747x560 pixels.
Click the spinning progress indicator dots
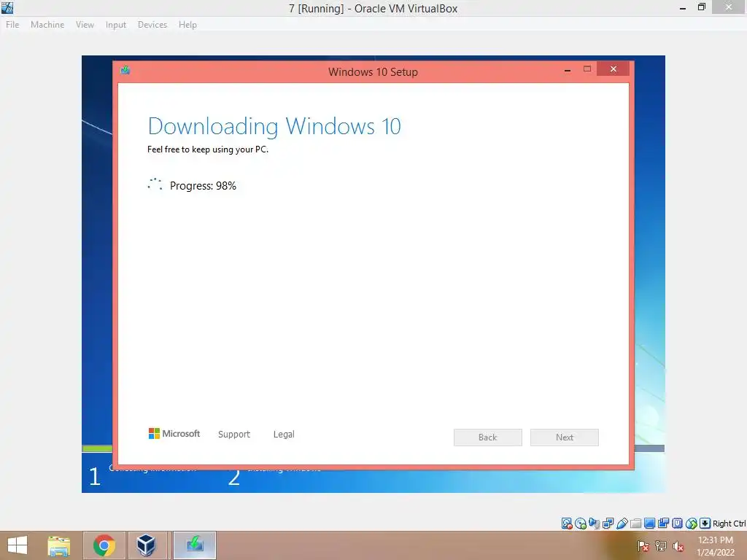click(x=155, y=184)
